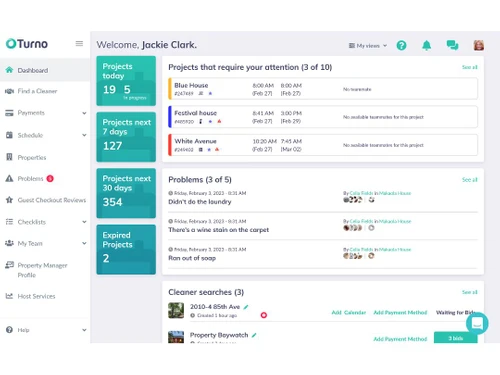The image size is (500, 375).
Task: Edit Property Baywatch name pencil icon
Action: pos(254,335)
